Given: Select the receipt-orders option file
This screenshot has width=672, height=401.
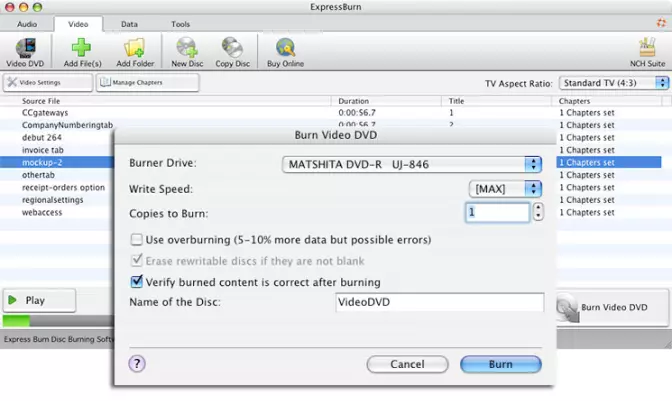Looking at the screenshot, I should [x=63, y=187].
